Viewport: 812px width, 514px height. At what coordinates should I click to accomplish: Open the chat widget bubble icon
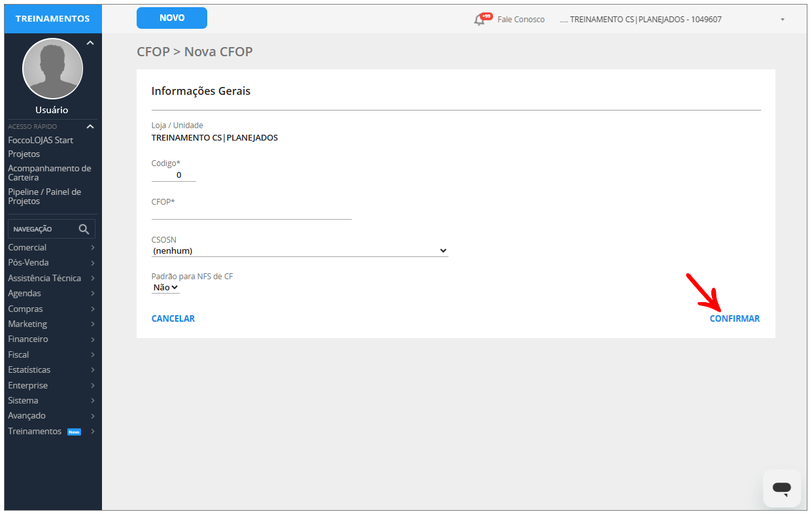pyautogui.click(x=782, y=488)
